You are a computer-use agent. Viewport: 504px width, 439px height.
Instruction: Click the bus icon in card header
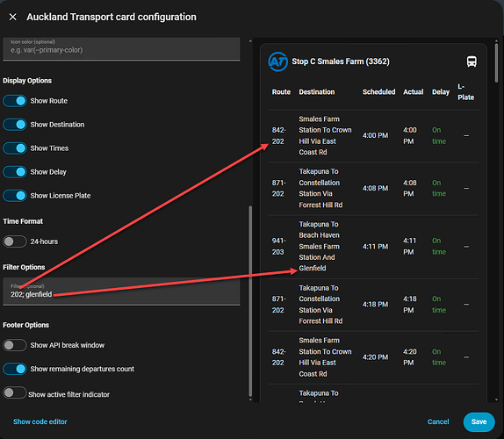tap(472, 61)
